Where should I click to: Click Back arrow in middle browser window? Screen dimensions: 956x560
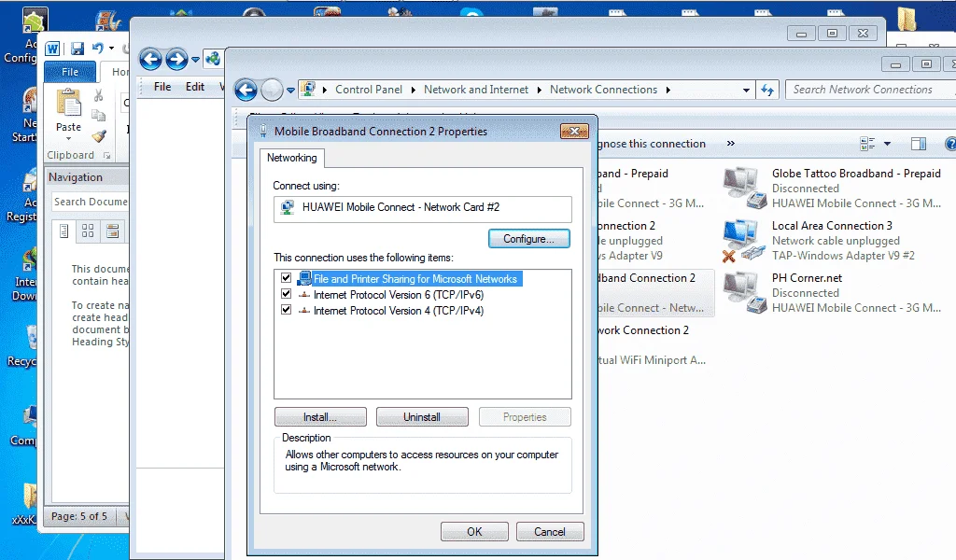[150, 59]
